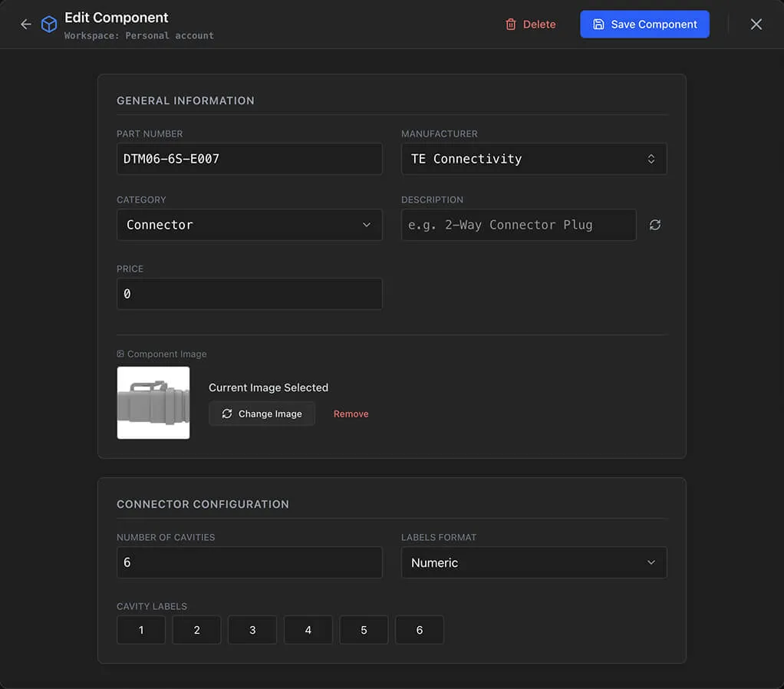Click the X icon to close the editor
784x689 pixels.
(x=756, y=24)
